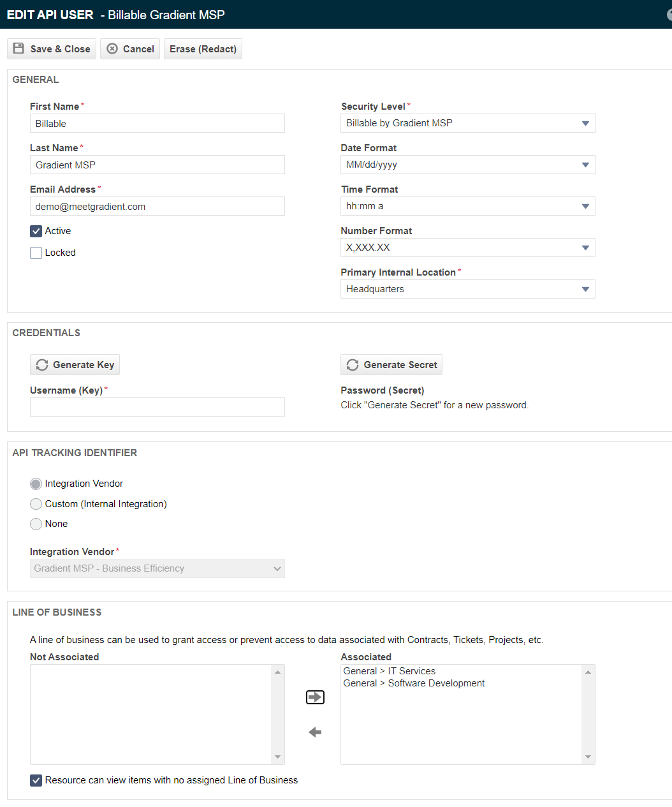The height and width of the screenshot is (807, 672).
Task: Click the Generate Secret refresh icon
Action: click(x=353, y=365)
